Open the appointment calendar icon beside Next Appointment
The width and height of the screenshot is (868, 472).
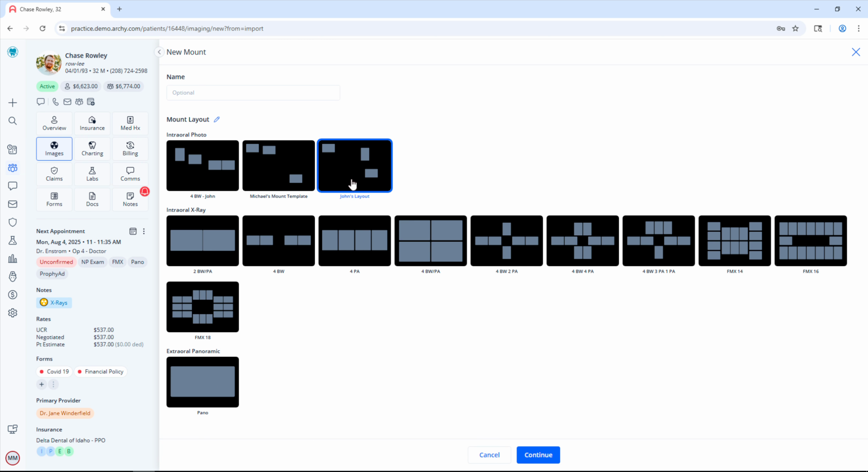(x=133, y=231)
